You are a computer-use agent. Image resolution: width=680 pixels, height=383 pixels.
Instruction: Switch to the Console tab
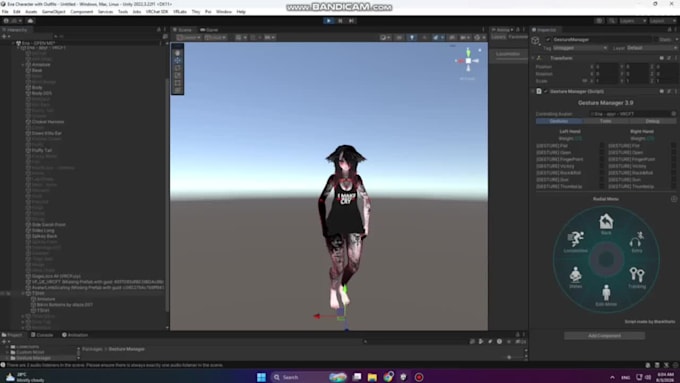click(42, 335)
